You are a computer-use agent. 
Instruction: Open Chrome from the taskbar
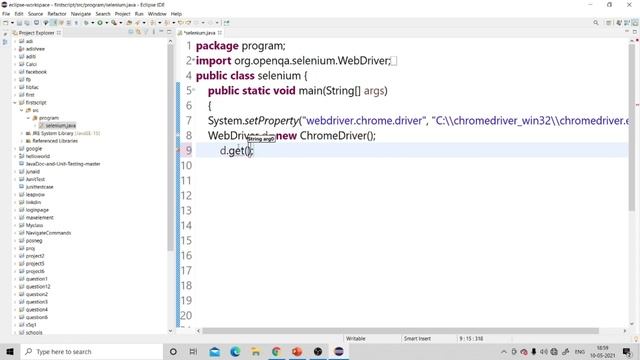point(276,351)
